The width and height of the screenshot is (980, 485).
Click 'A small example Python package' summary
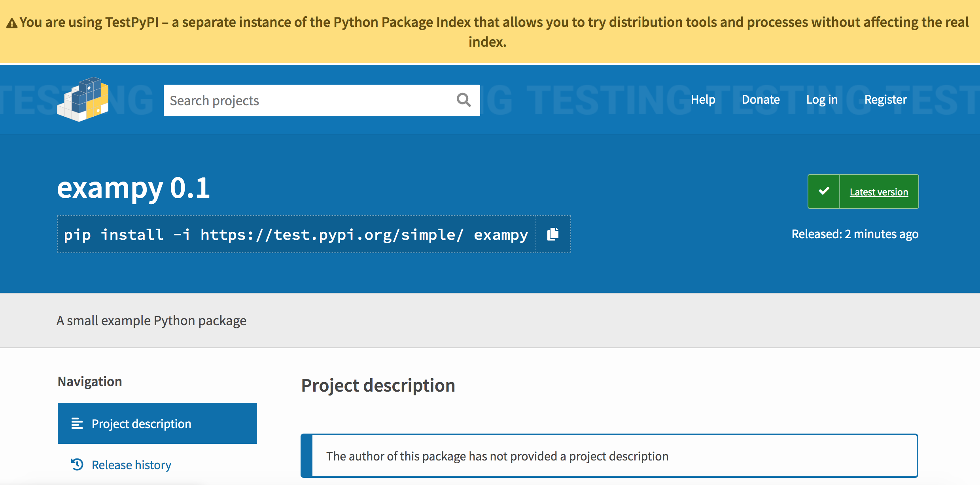pos(151,320)
